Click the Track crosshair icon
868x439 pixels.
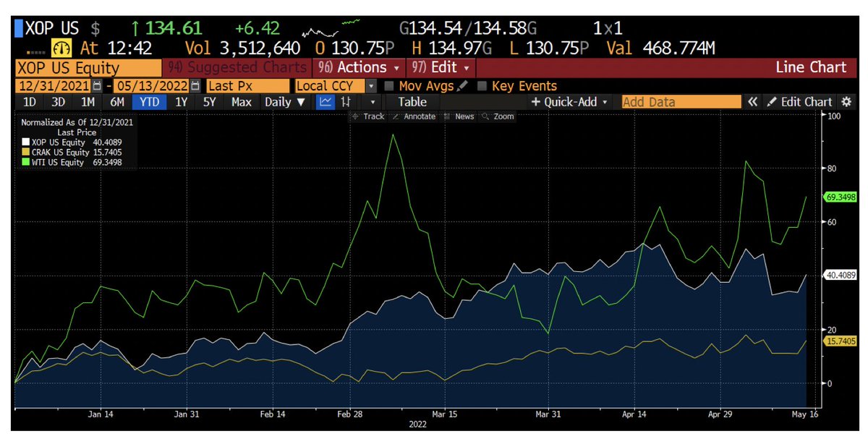pos(355,116)
